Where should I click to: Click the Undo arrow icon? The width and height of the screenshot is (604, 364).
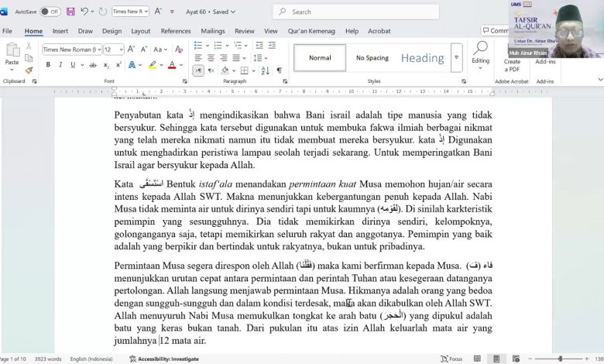pos(84,12)
